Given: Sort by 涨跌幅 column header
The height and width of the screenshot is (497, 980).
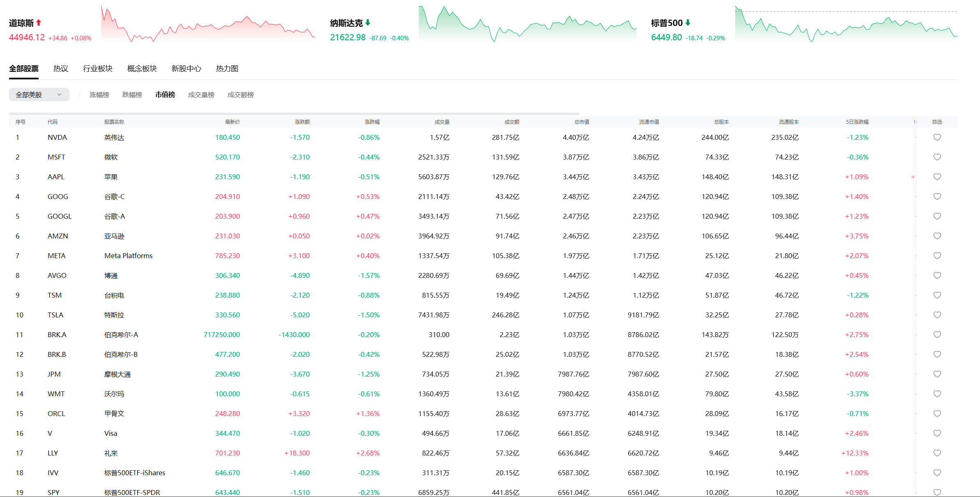Looking at the screenshot, I should click(372, 122).
